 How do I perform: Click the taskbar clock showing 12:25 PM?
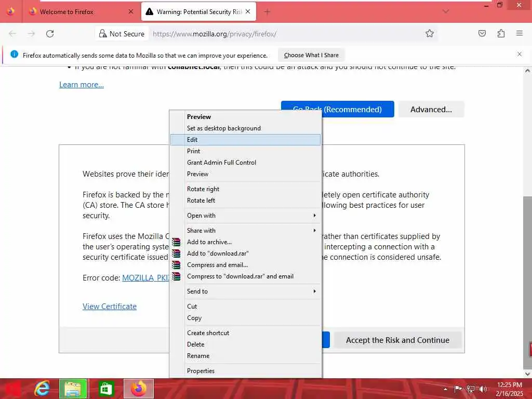(x=509, y=389)
